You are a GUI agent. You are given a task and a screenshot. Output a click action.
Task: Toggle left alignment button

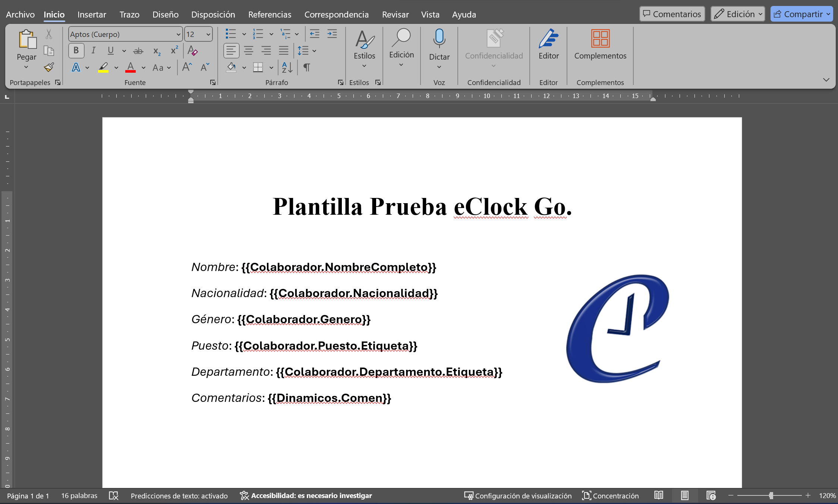coord(231,50)
